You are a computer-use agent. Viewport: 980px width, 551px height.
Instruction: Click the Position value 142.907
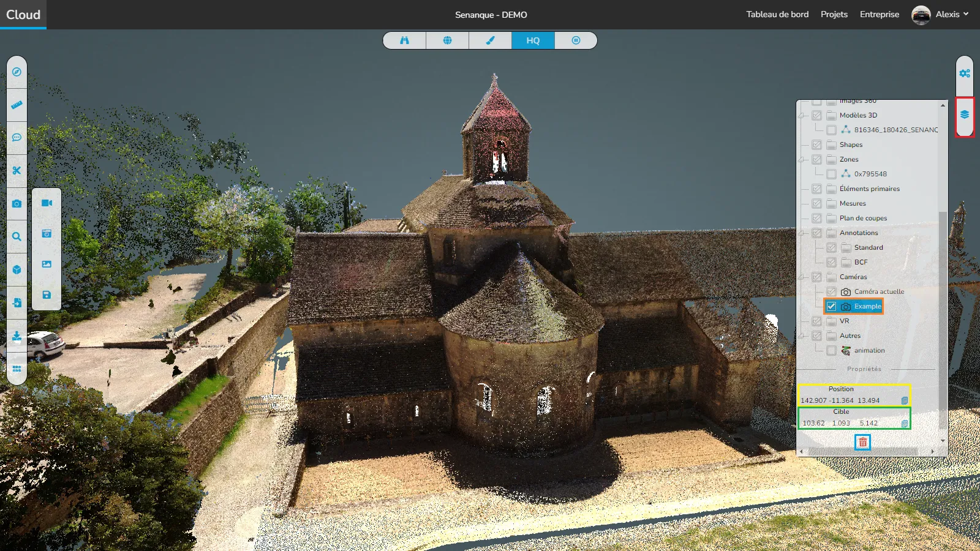pyautogui.click(x=813, y=400)
